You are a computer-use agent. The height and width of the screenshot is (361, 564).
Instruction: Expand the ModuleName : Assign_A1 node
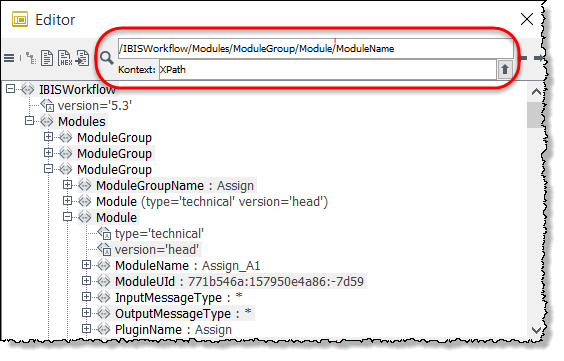(x=86, y=265)
